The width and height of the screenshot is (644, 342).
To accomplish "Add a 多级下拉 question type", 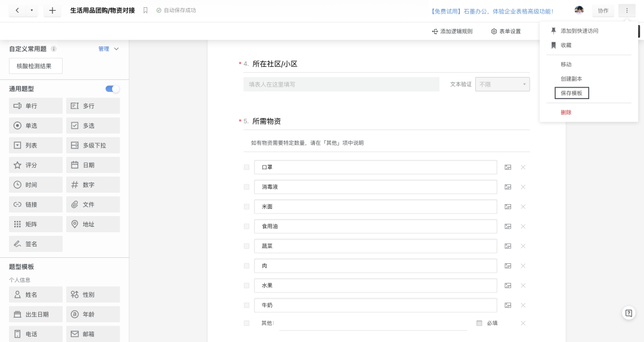I will (x=93, y=145).
